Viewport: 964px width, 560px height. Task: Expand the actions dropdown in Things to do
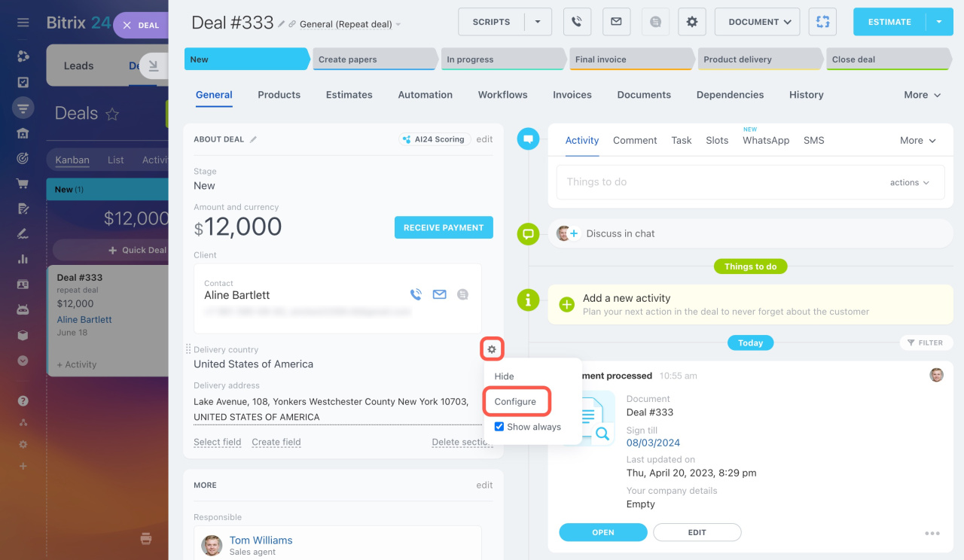(x=909, y=182)
